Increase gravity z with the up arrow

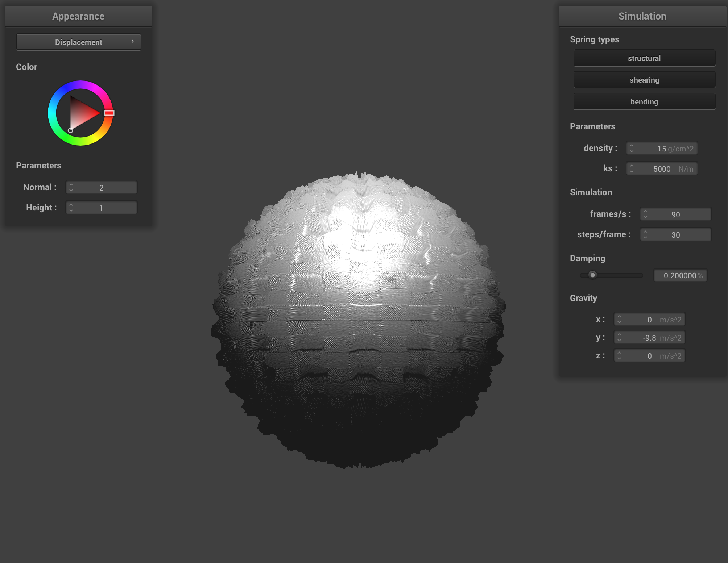click(x=619, y=353)
